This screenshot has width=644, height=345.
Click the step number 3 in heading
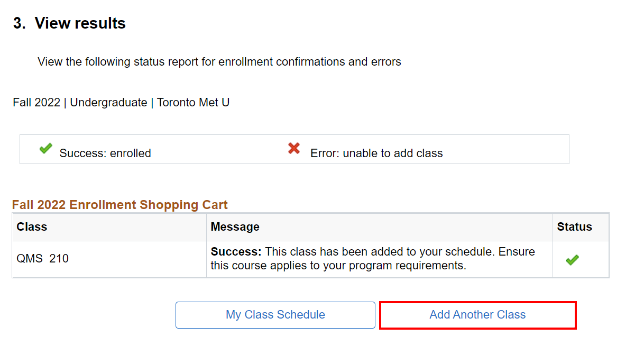19,24
